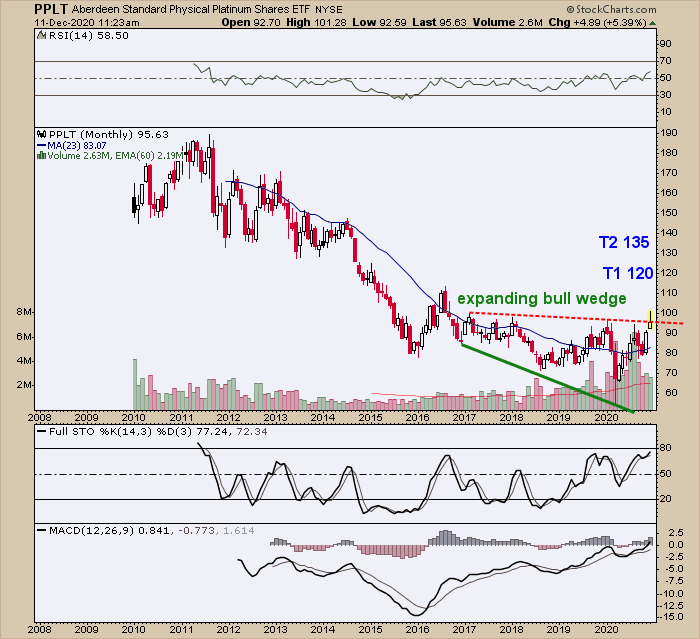Click the 2012 label under the price panel
Image resolution: width=700 pixels, height=639 pixels.
(x=228, y=417)
